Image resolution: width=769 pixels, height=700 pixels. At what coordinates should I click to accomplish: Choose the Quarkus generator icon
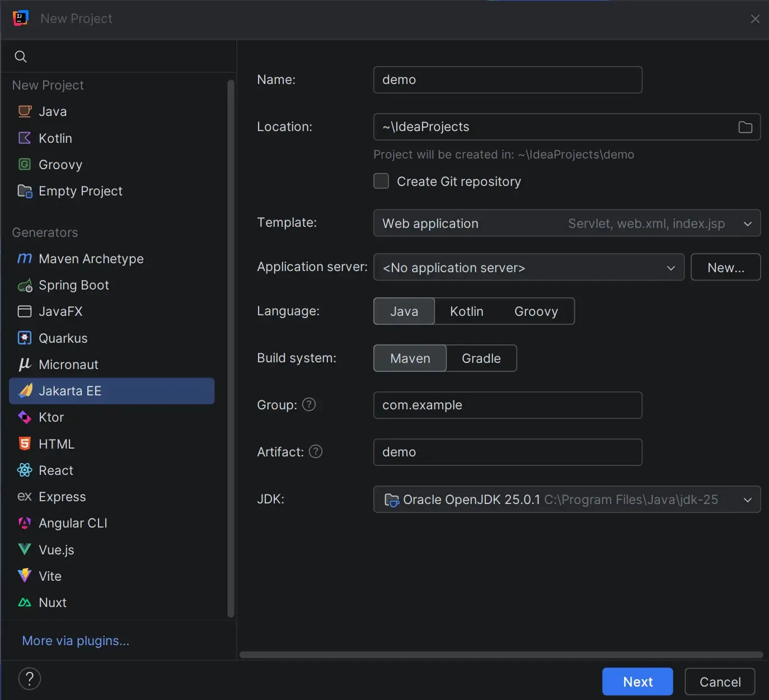coord(25,338)
